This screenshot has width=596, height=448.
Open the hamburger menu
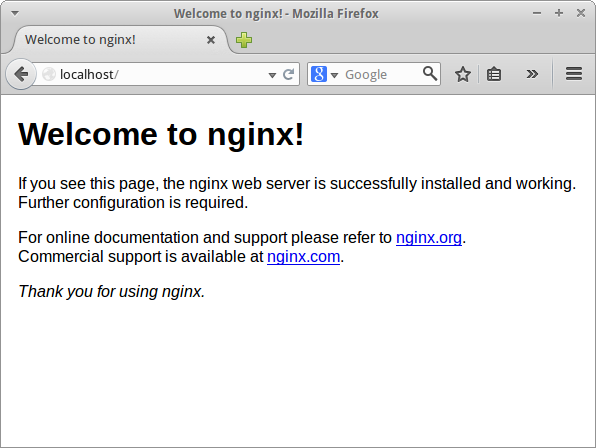tap(574, 74)
